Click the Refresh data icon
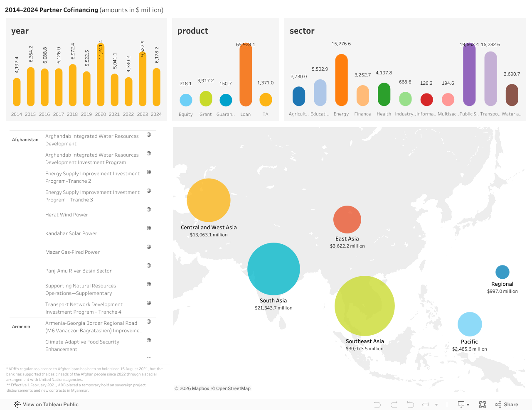Viewport: 532px width, 410px height. (426, 405)
